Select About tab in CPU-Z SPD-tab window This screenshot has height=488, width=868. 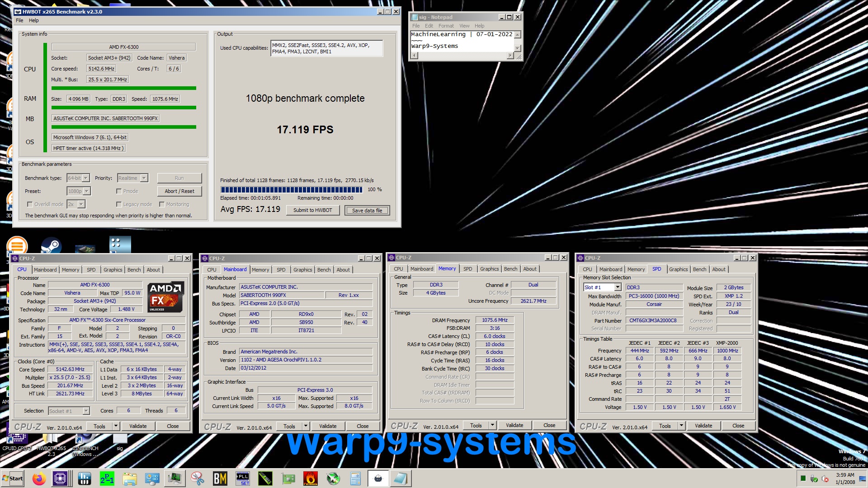[718, 269]
